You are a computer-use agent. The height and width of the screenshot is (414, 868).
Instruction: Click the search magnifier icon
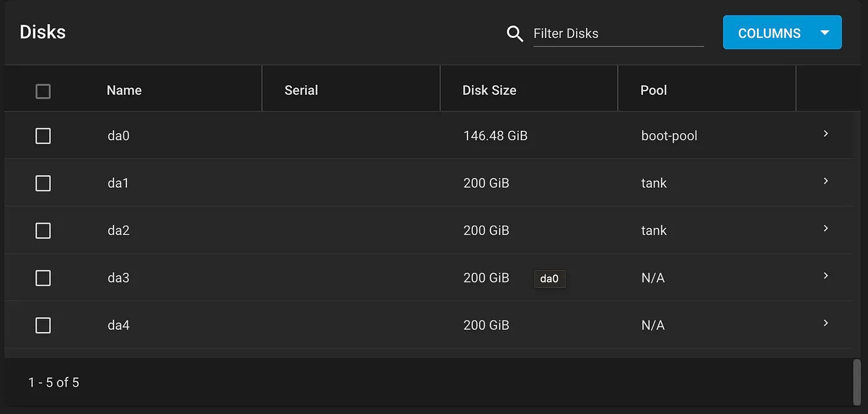click(515, 33)
